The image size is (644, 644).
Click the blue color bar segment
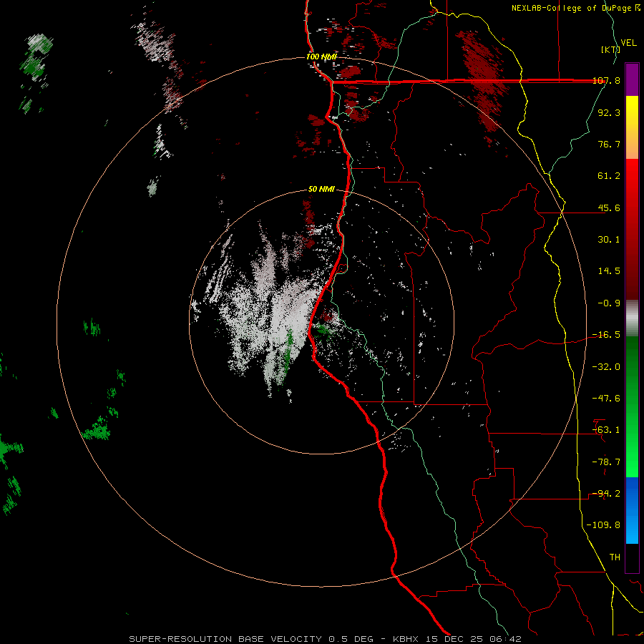pyautogui.click(x=632, y=510)
